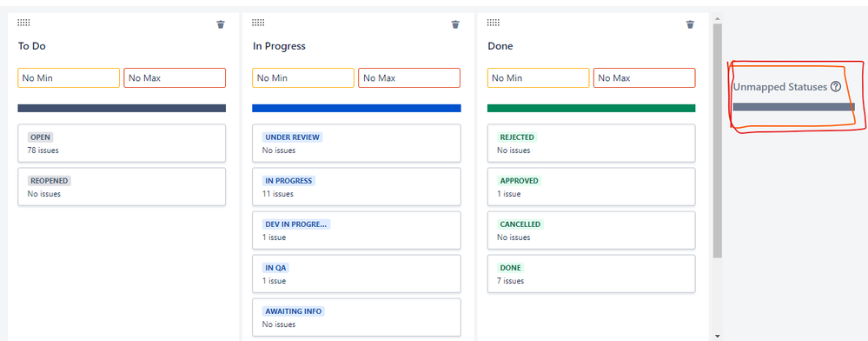The image size is (868, 341).
Task: Click the In Progress column title
Action: (279, 46)
